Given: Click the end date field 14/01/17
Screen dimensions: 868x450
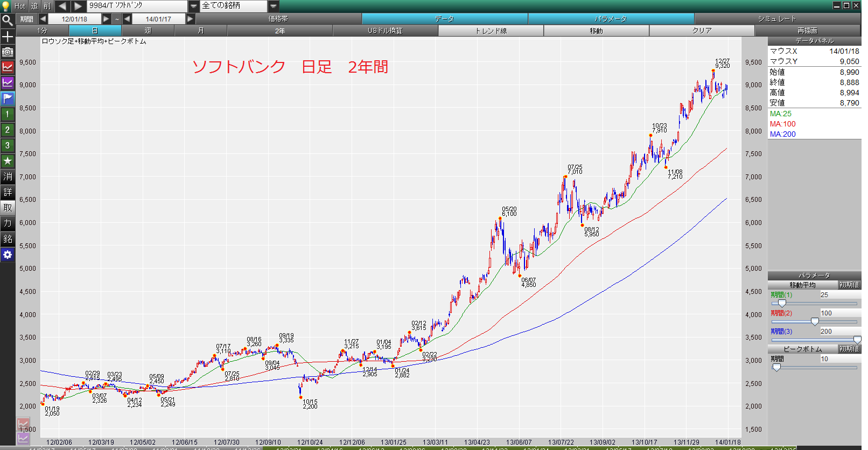Looking at the screenshot, I should tap(158, 19).
